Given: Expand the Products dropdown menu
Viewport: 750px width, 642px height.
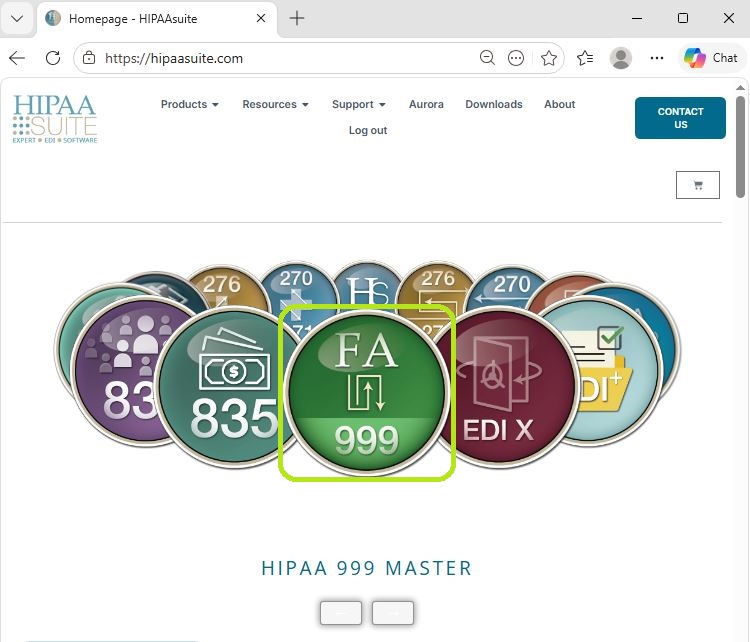Looking at the screenshot, I should 189,104.
